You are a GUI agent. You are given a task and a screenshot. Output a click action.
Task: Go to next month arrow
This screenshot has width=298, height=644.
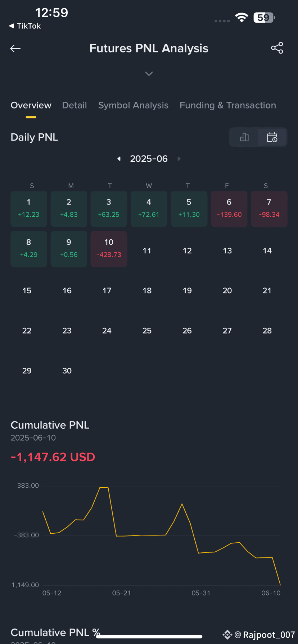point(179,158)
